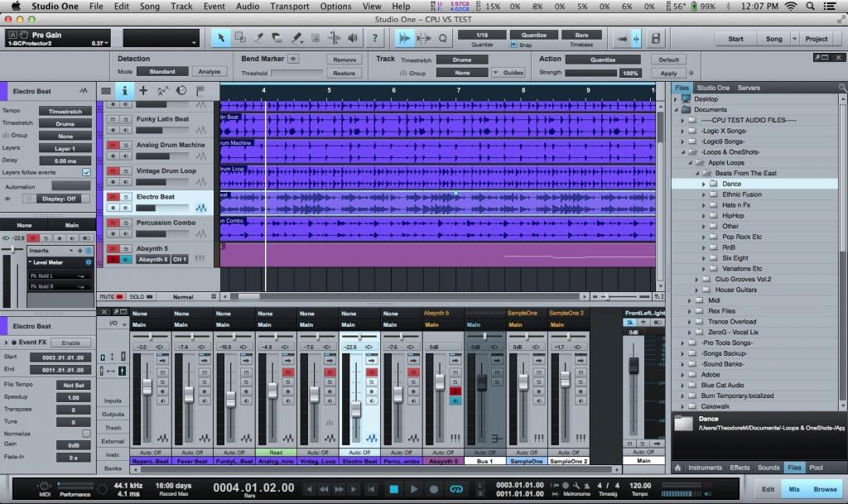Click the Record transport button
Viewport: 848px width, 504px height.
[x=433, y=489]
